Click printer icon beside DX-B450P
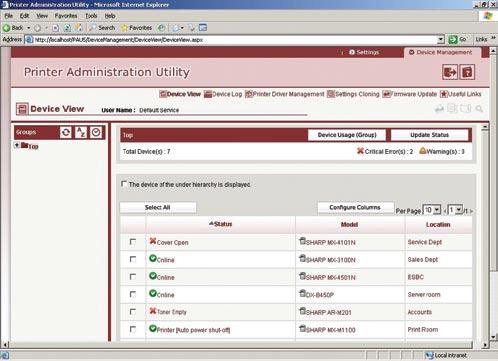 coord(302,294)
